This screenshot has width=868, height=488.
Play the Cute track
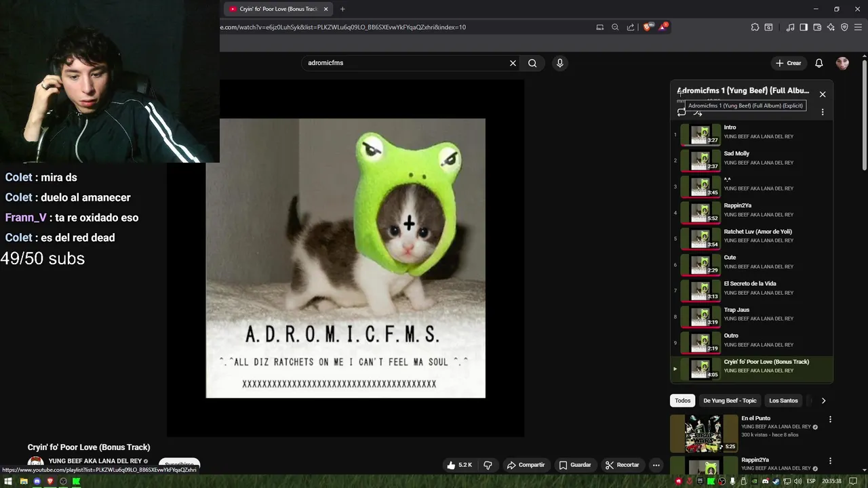coord(752,264)
